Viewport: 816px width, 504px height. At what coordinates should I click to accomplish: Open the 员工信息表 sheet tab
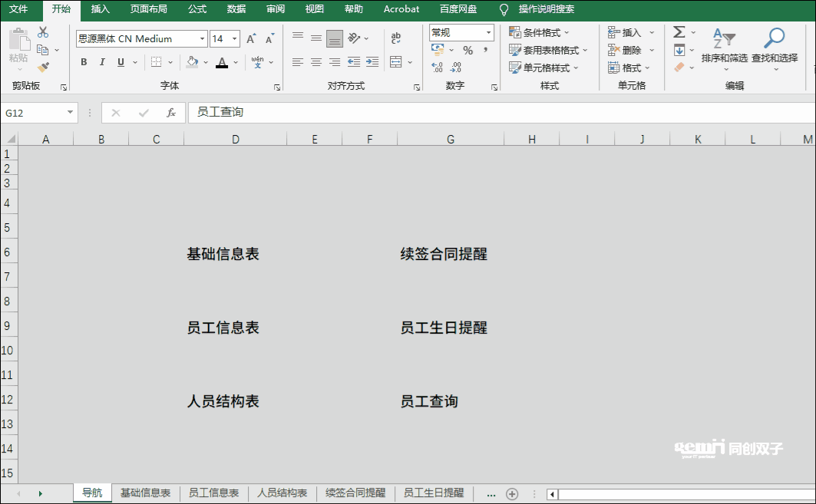coord(213,493)
